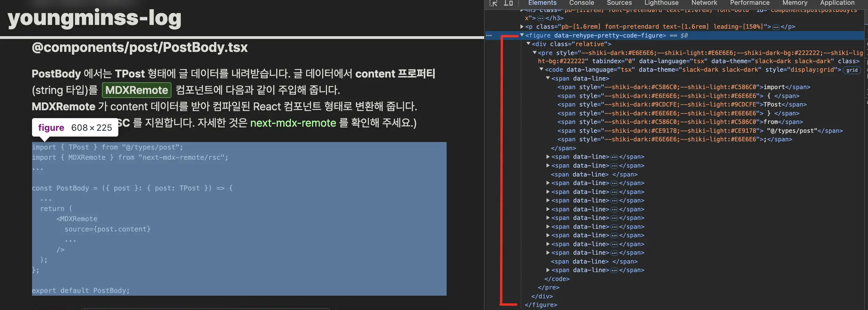Open the Console panel in DevTools
Screen dimensions: 868x310
(581, 3)
